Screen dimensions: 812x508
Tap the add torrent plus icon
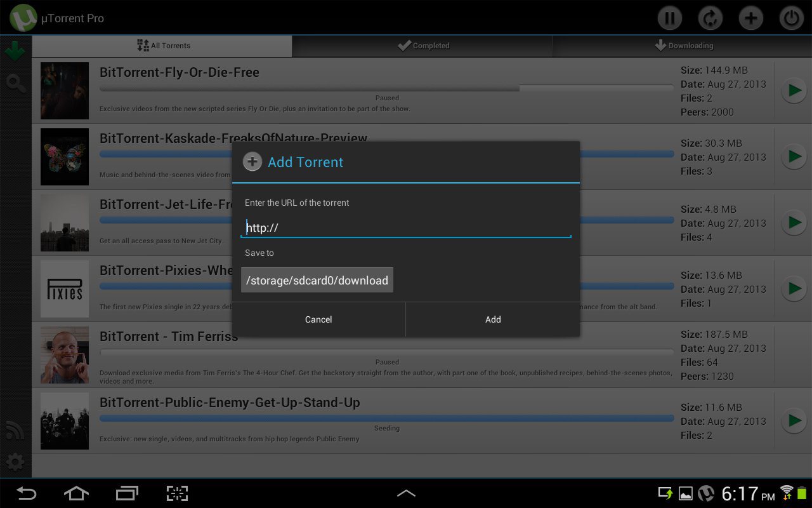click(750, 18)
